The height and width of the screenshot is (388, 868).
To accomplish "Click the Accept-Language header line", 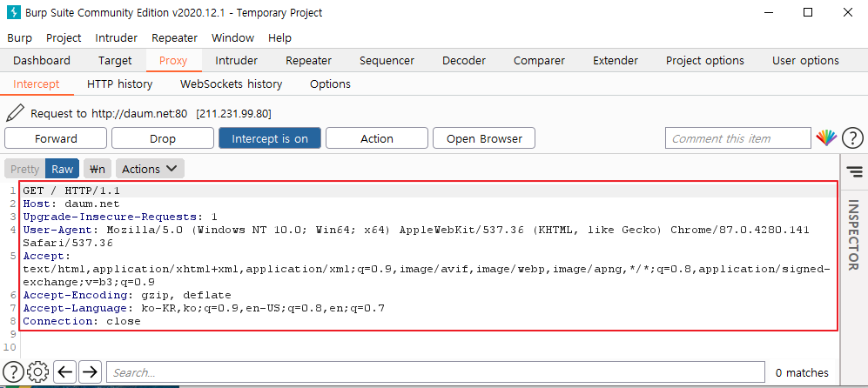I will point(204,308).
